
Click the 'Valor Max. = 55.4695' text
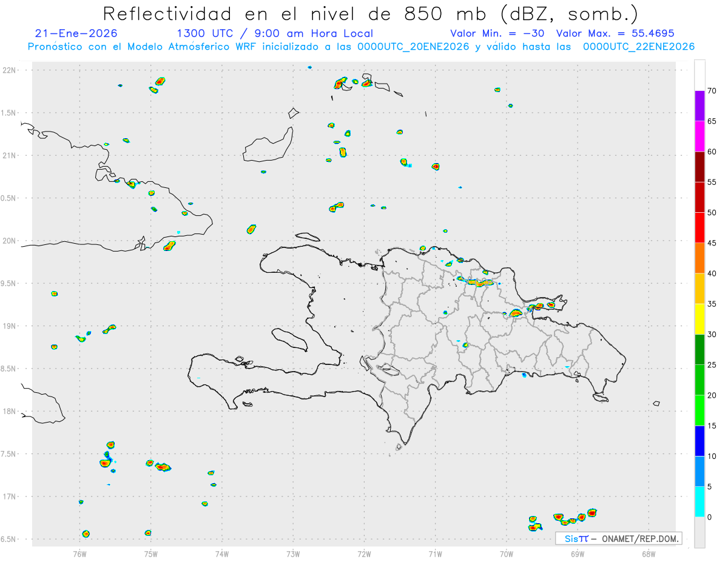[615, 33]
